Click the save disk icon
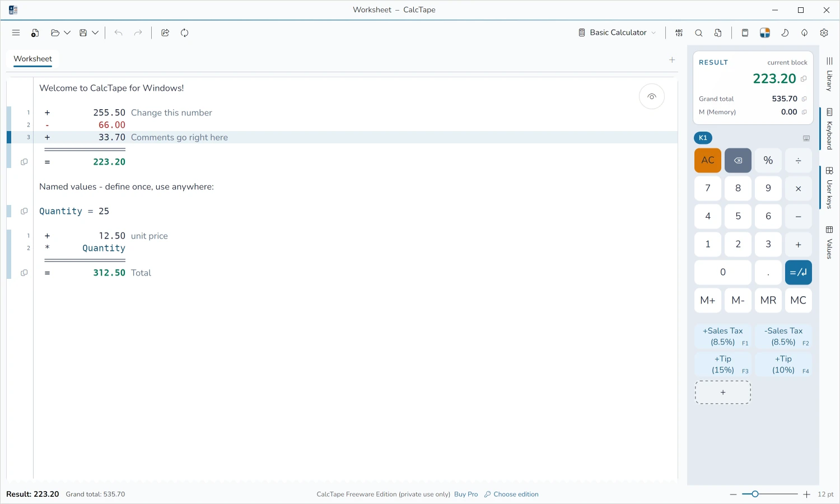This screenshot has height=504, width=840. pos(83,33)
